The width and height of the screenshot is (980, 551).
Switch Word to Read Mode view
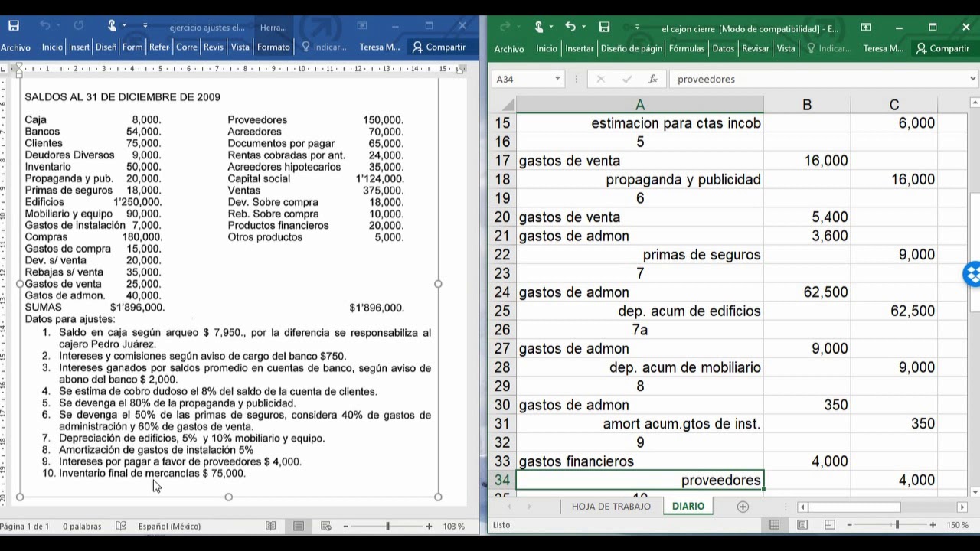(270, 526)
